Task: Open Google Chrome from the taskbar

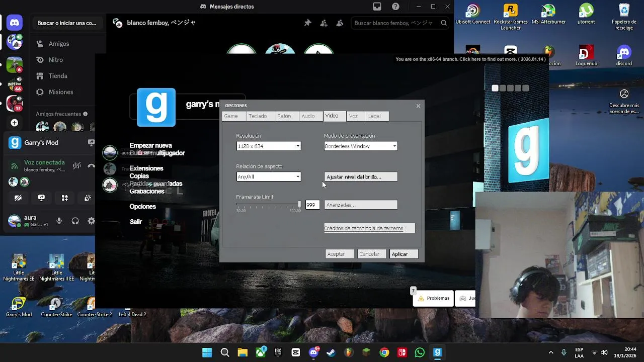Action: click(x=384, y=352)
